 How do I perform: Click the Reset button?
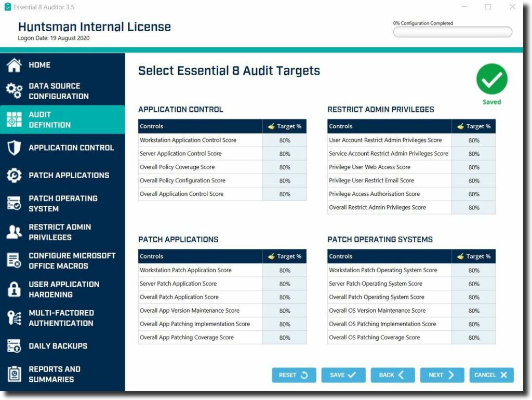(294, 375)
